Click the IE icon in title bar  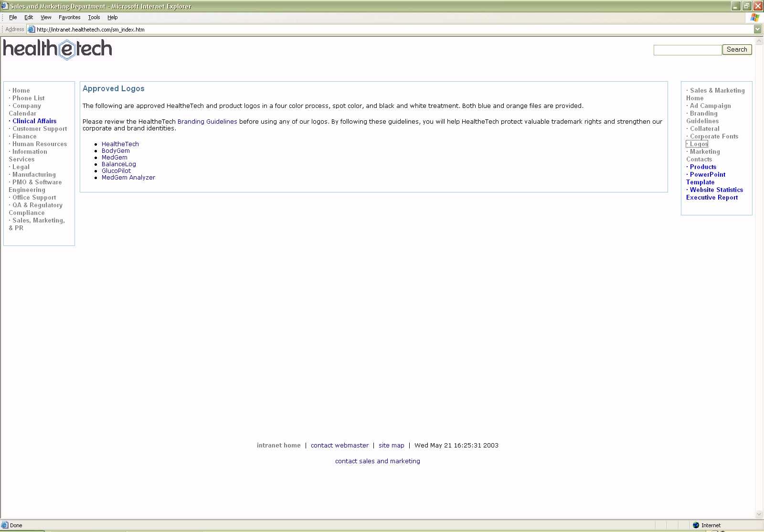(x=5, y=6)
